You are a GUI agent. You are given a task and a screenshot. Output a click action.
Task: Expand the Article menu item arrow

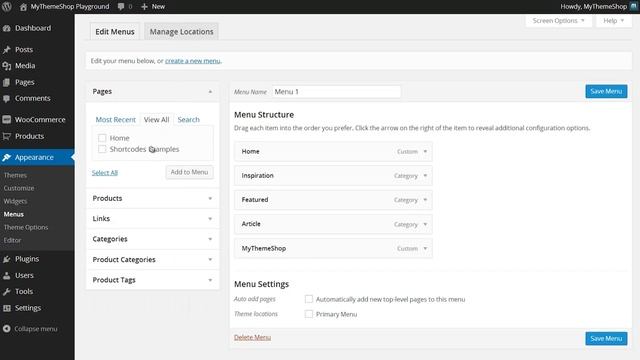pos(425,224)
